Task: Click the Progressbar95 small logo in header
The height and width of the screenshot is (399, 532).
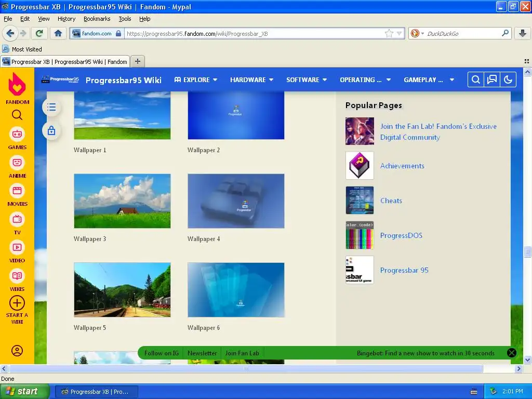Action: (60, 79)
